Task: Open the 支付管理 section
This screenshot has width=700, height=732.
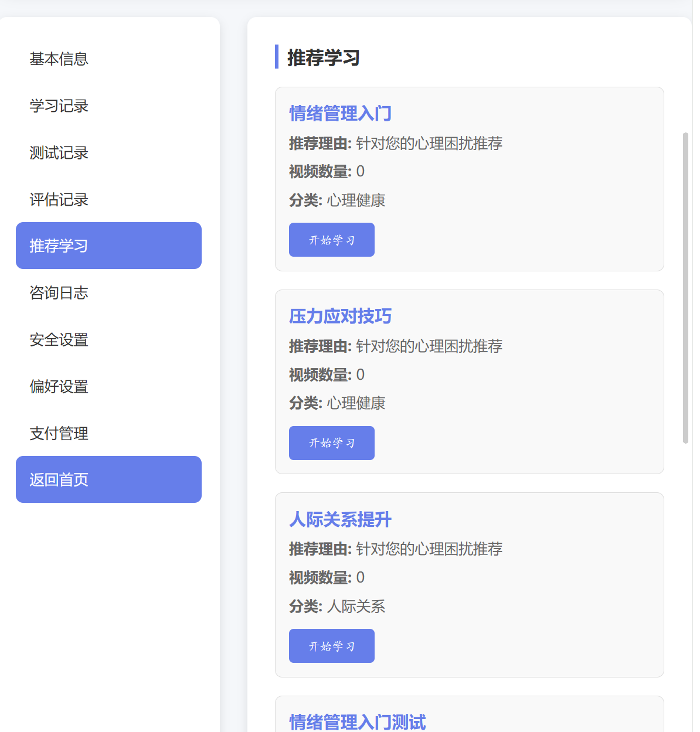Action: (x=59, y=434)
